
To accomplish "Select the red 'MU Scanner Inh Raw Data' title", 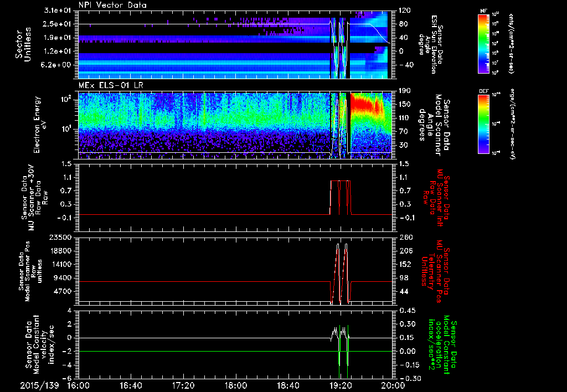I will click(436, 198).
